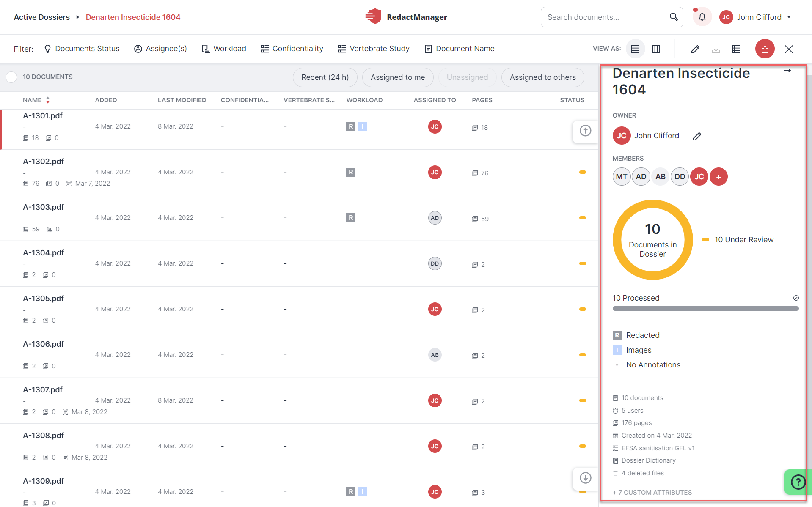Open the Documents Status filter

pyautogui.click(x=82, y=49)
